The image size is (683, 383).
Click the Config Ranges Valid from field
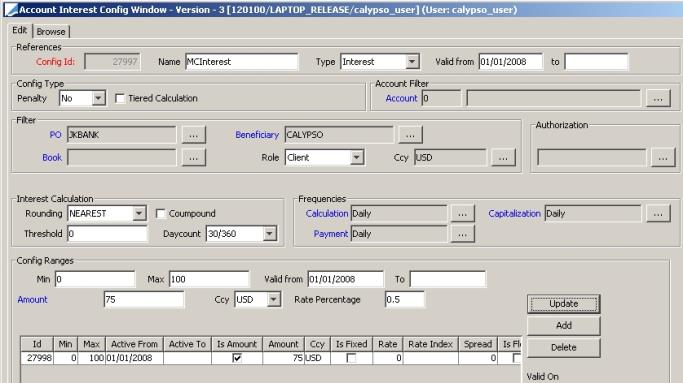click(345, 279)
